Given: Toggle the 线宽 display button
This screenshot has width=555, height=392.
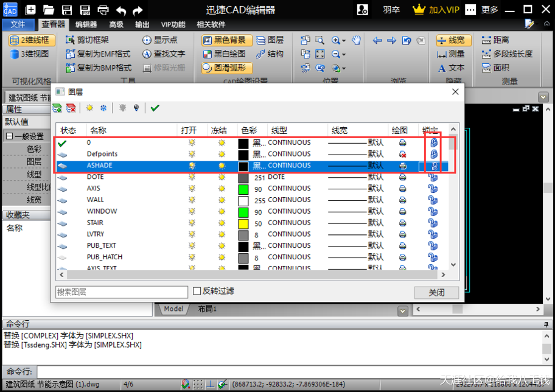Looking at the screenshot, I should tap(453, 40).
